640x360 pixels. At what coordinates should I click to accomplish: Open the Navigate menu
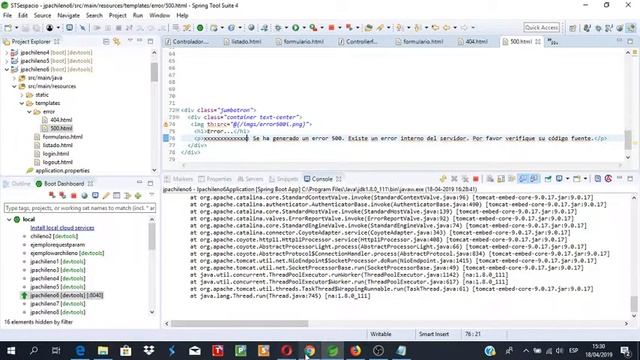click(69, 16)
